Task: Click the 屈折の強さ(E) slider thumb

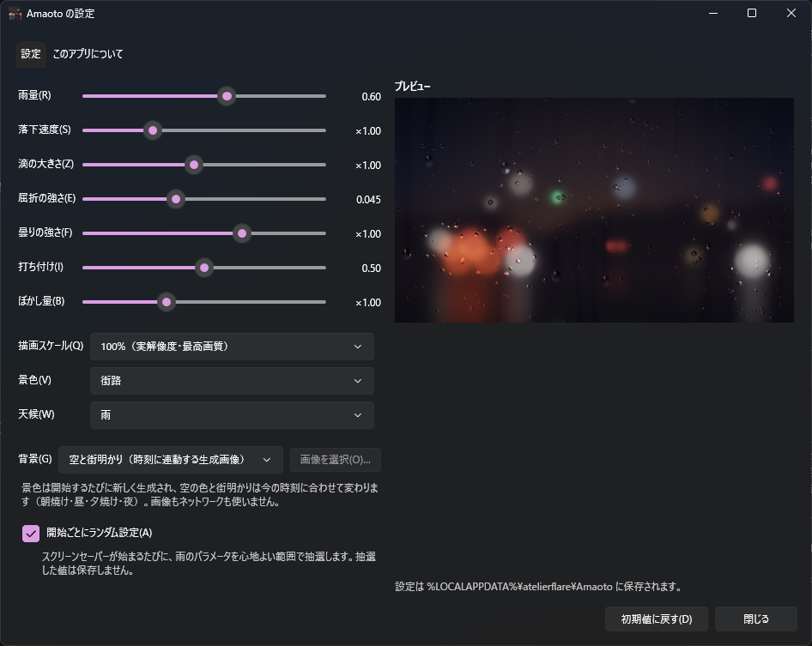Action: point(176,199)
